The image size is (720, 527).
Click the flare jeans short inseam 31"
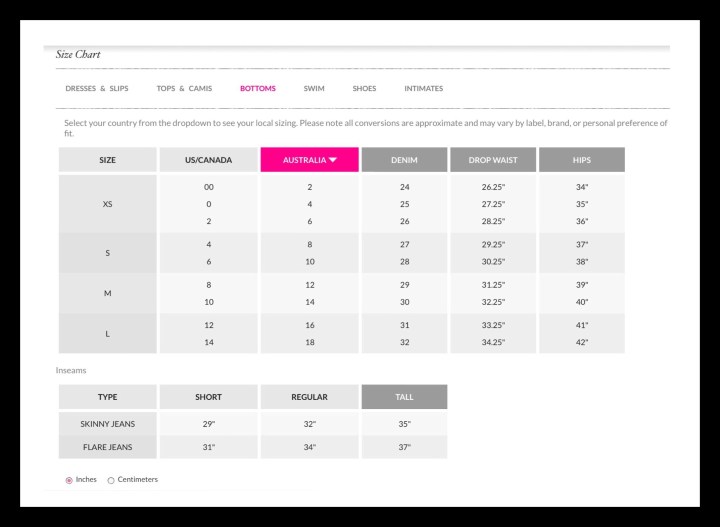click(208, 447)
